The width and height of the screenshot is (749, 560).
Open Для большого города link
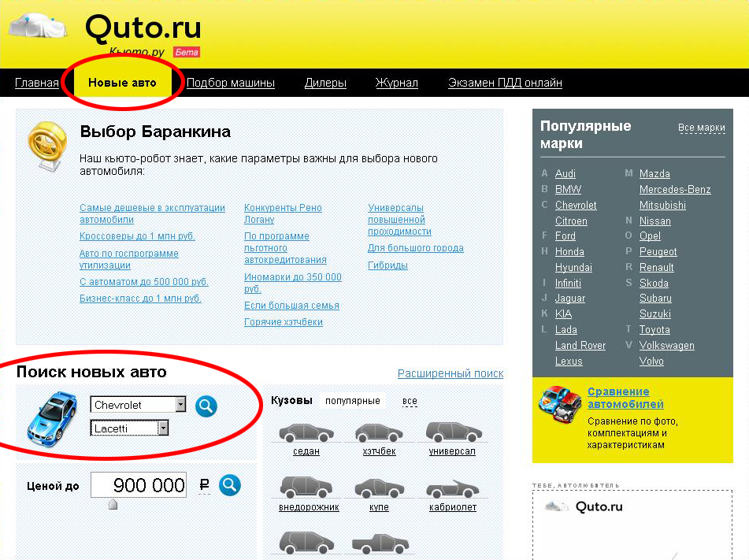tap(416, 248)
